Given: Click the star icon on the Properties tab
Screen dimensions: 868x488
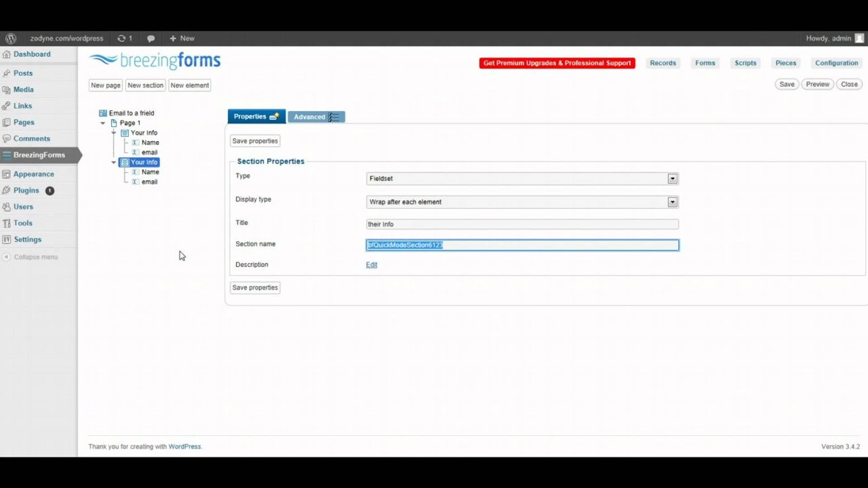Looking at the screenshot, I should click(274, 117).
